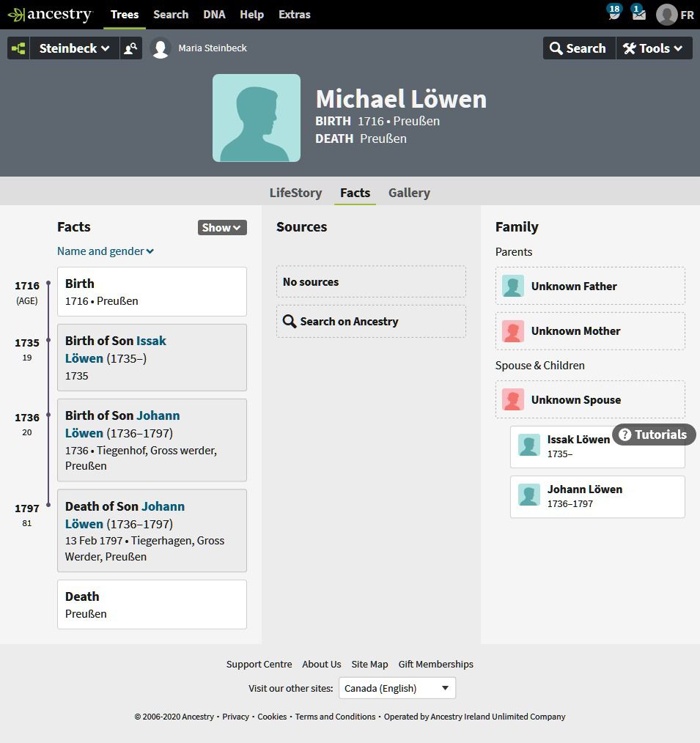Expand the Show facts dropdown

tap(222, 227)
